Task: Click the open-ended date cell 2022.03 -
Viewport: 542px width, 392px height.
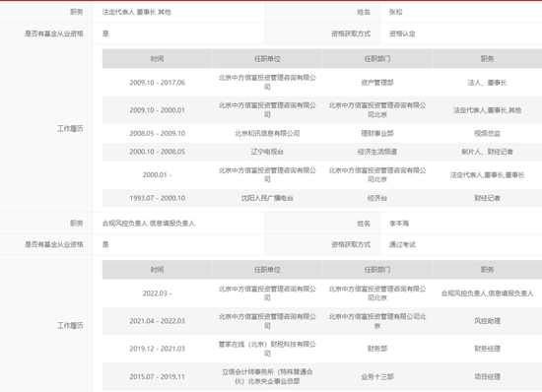Action: point(158,294)
